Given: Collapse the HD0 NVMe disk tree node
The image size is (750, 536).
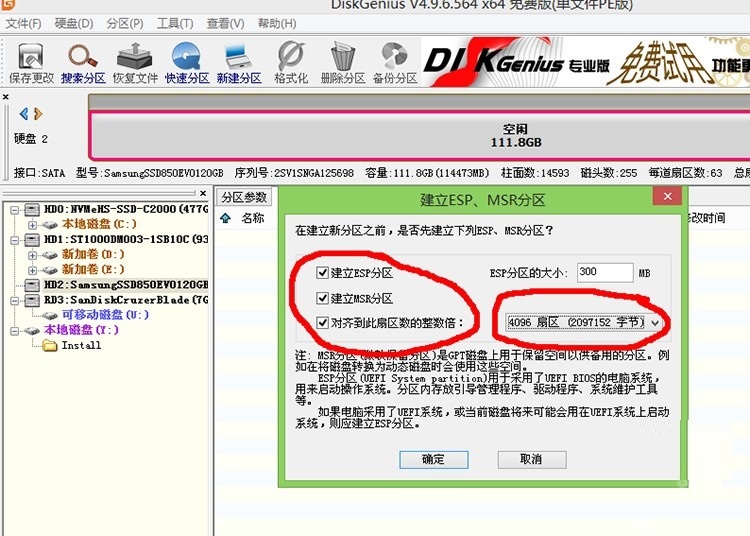Looking at the screenshot, I should (15, 209).
